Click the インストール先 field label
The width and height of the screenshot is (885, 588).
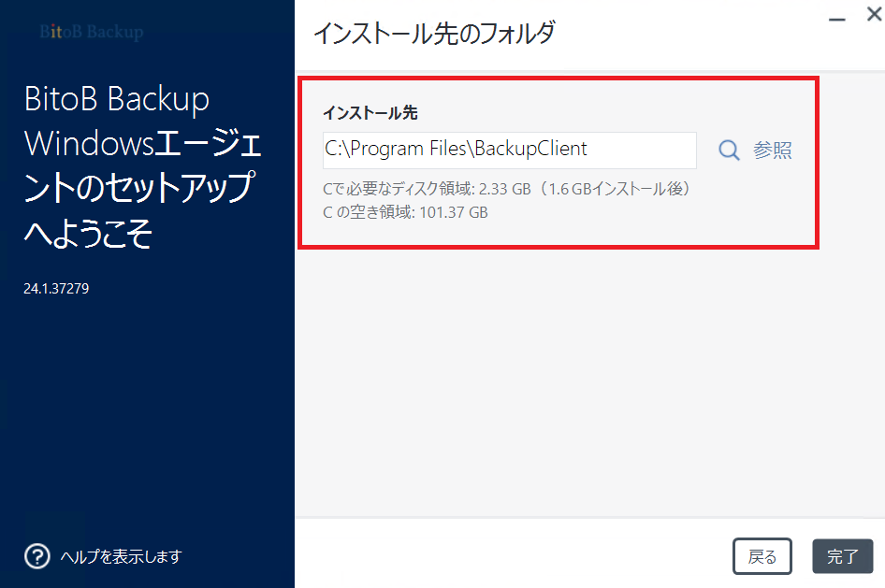click(x=370, y=113)
